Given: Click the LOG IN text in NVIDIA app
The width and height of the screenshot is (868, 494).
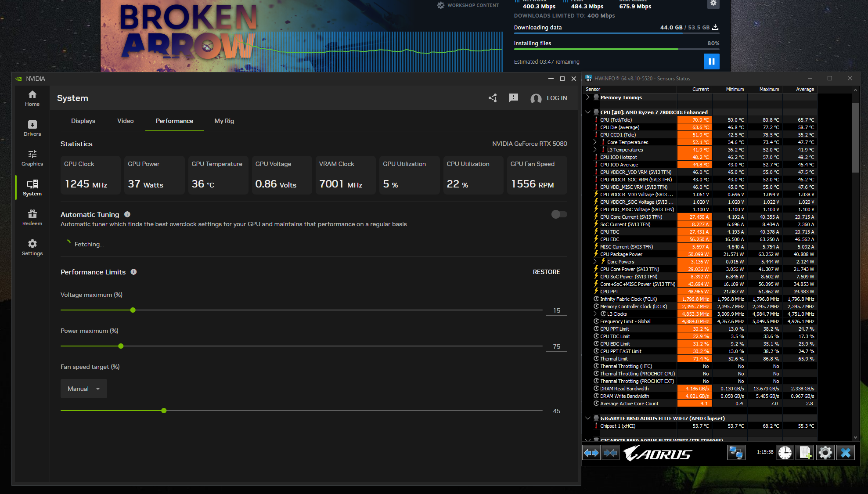Looking at the screenshot, I should 557,98.
